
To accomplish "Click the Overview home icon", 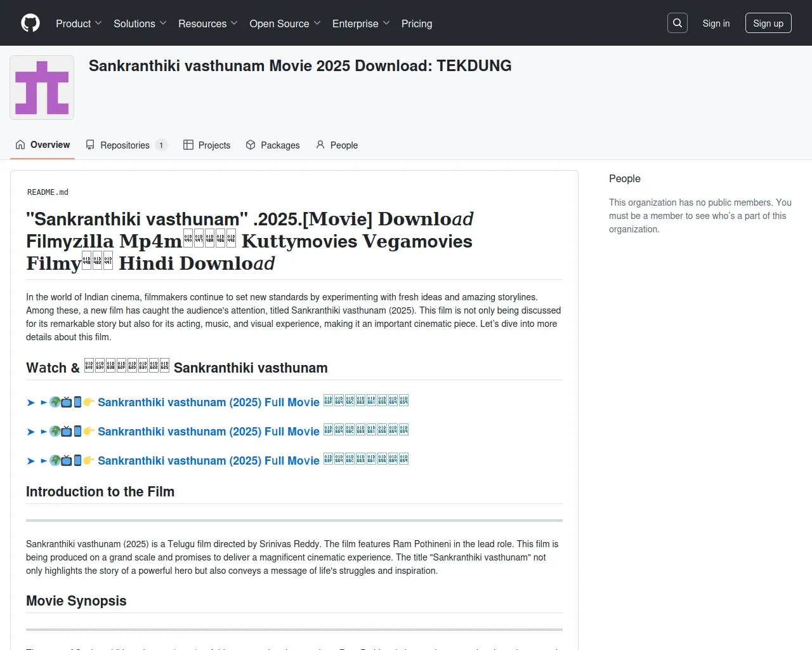I will pos(20,145).
